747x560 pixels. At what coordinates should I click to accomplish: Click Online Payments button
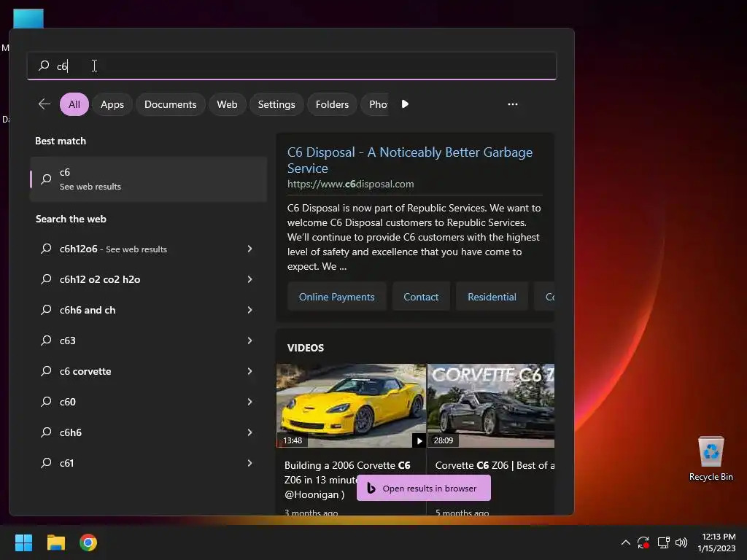click(x=337, y=297)
